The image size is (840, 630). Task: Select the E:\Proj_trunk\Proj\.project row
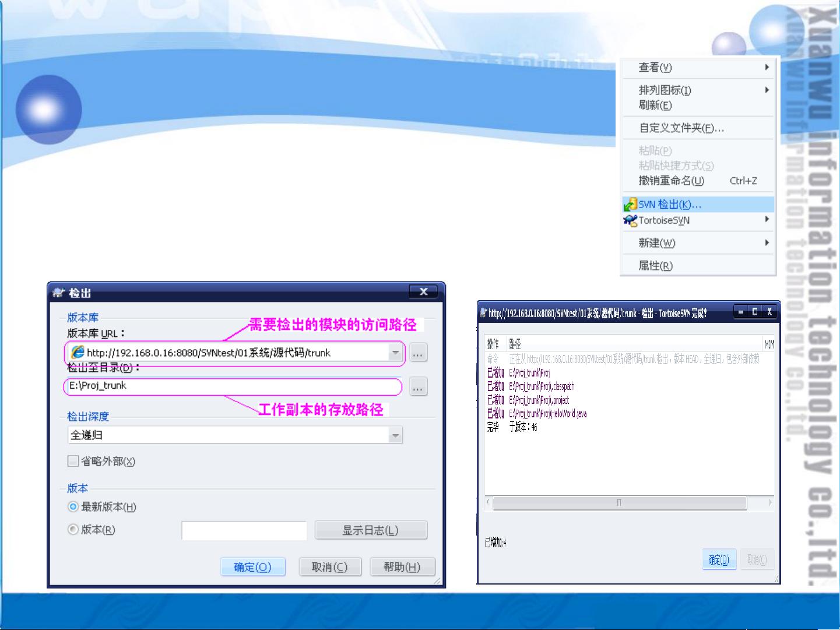click(629, 400)
